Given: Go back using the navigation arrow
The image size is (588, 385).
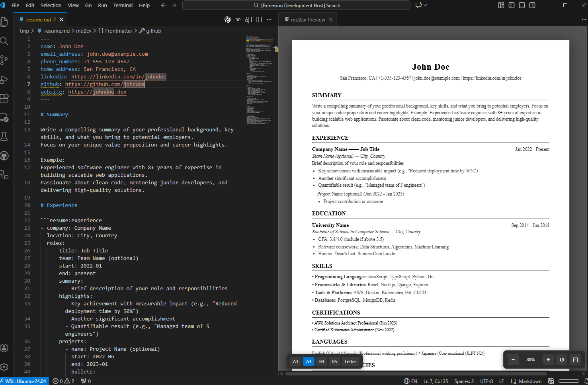Looking at the screenshot, I should (x=164, y=5).
